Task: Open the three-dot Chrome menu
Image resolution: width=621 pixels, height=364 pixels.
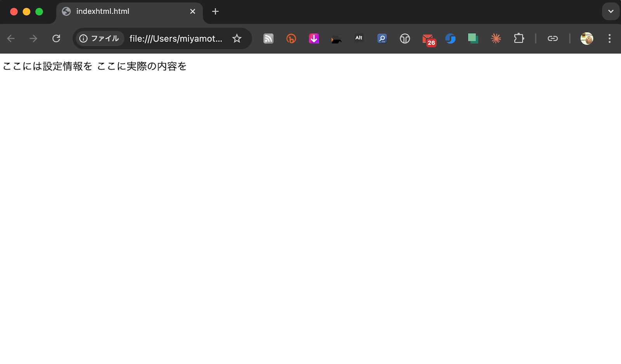Action: tap(610, 38)
